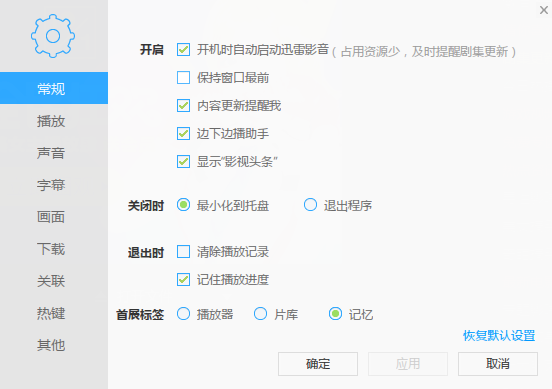552x389 pixels.
Task: Click the 应用 button
Action: pos(408,364)
